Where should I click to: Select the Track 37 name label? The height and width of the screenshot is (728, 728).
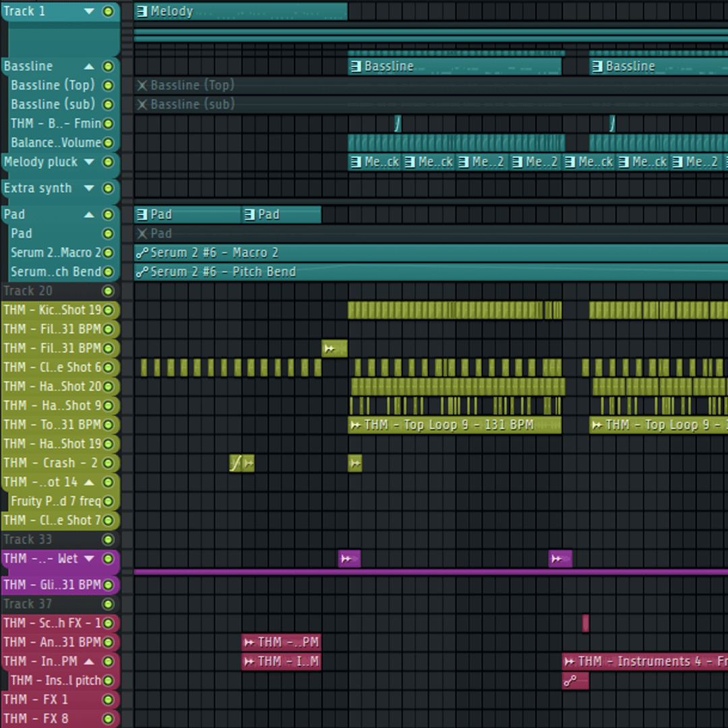(28, 604)
